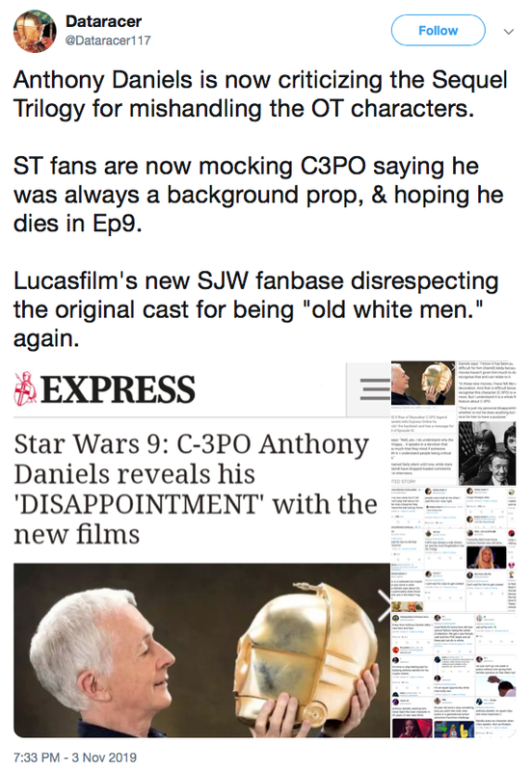This screenshot has width=532, height=771.
Task: Open the Star Wars 9 article headline
Action: [196, 489]
